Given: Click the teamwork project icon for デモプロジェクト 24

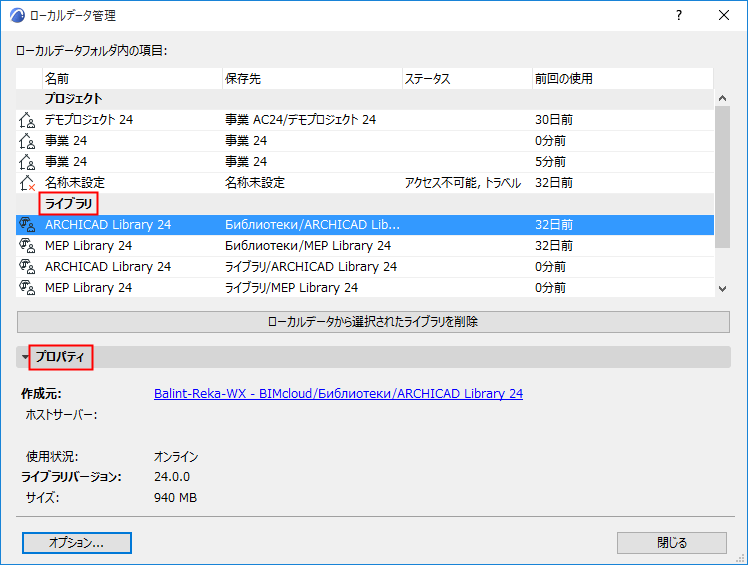Looking at the screenshot, I should click(x=27, y=120).
